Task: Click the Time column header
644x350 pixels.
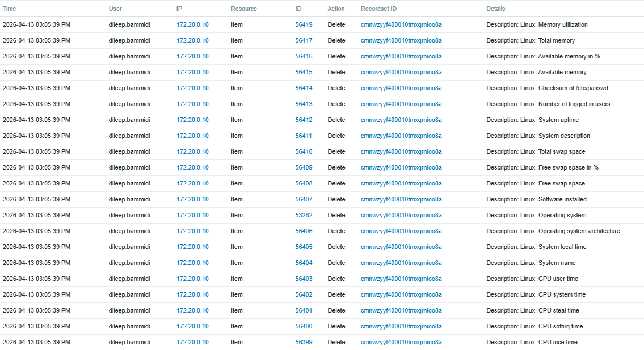Action: (x=10, y=9)
